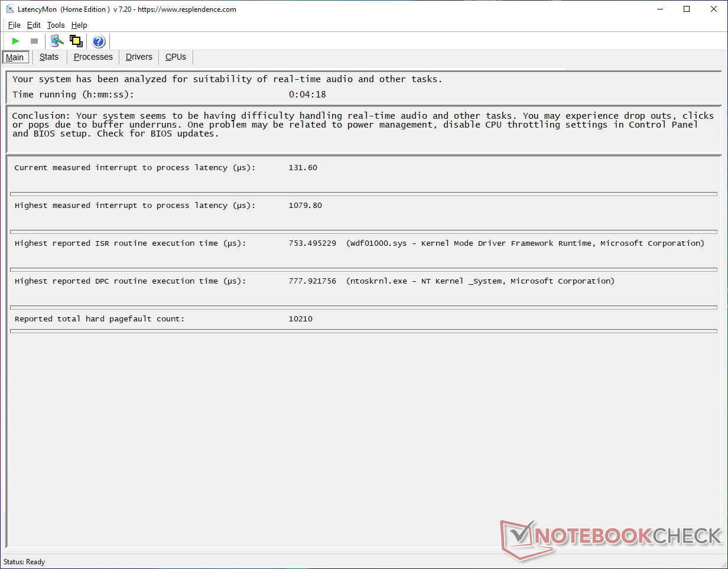Switch to the Stats tab
The height and width of the screenshot is (569, 728).
[49, 57]
